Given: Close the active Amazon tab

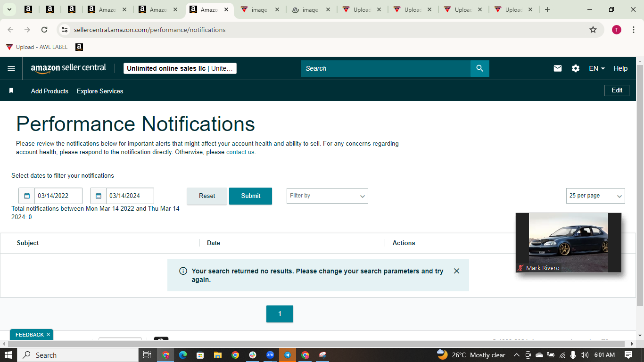Looking at the screenshot, I should [x=226, y=9].
